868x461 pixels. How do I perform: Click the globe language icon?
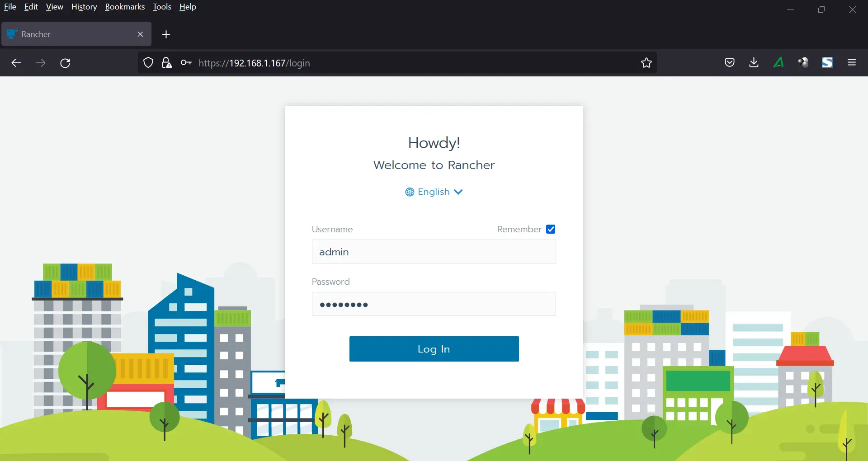410,192
